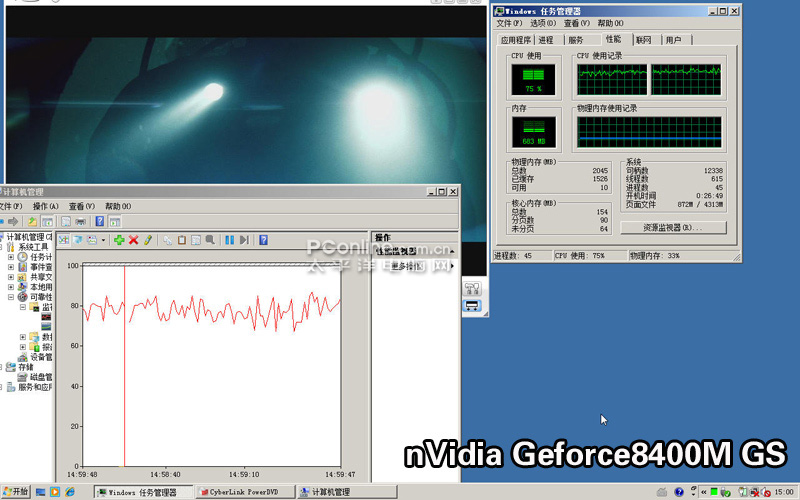Expand the 共享文件夹 tree node
The height and width of the screenshot is (500, 800).
pos(11,277)
